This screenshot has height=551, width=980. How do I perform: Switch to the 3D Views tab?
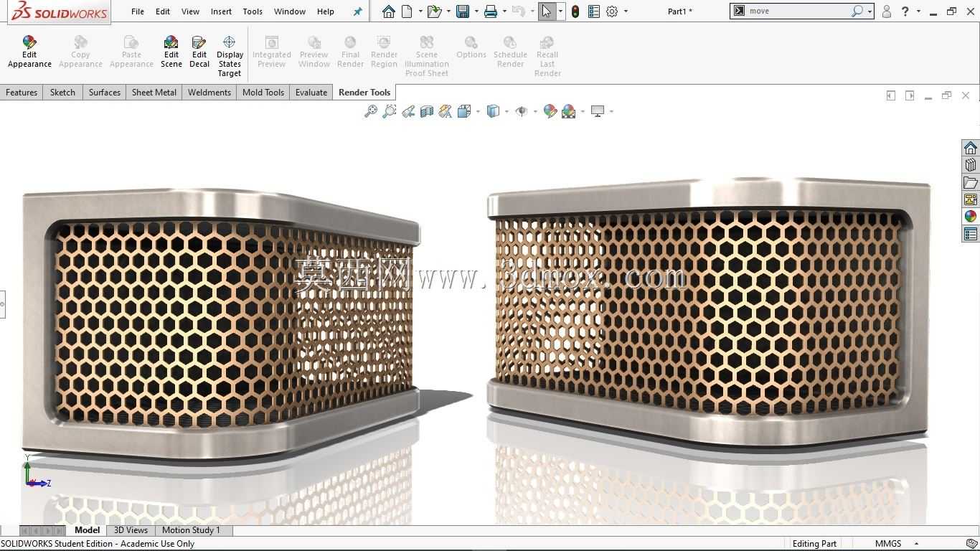(131, 530)
